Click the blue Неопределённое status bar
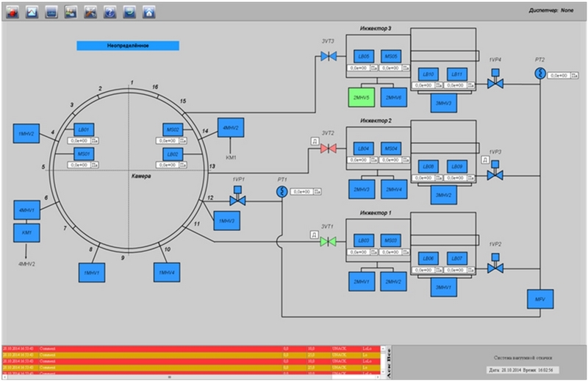The image size is (588, 381). [x=128, y=46]
